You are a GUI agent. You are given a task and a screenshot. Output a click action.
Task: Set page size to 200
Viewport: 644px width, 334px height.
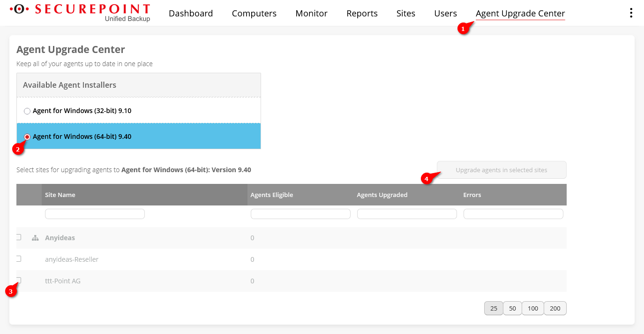click(555, 308)
